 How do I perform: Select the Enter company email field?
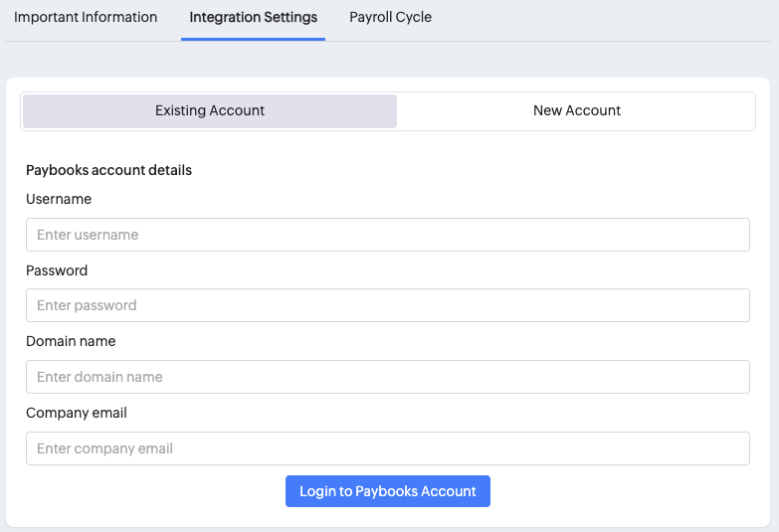[x=387, y=448]
